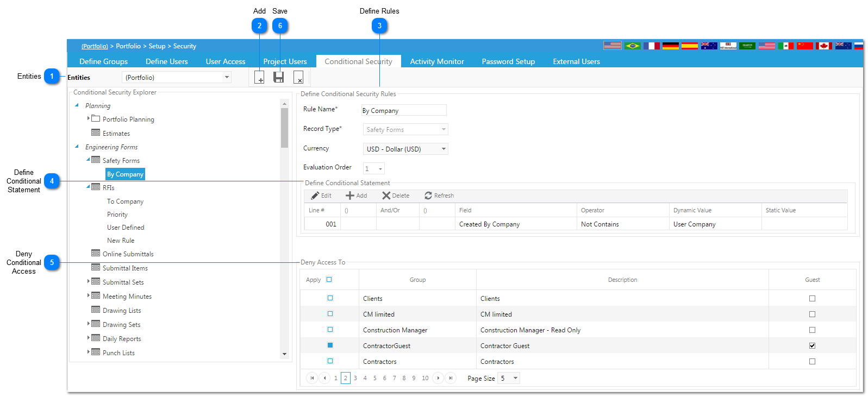This screenshot has height=397, width=868.
Task: Click the Not Contains operator cell
Action: tap(623, 224)
